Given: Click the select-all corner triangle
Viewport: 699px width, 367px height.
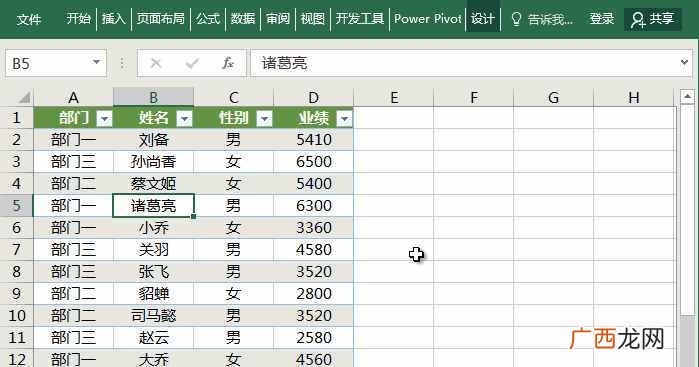Looking at the screenshot, I should [x=24, y=97].
